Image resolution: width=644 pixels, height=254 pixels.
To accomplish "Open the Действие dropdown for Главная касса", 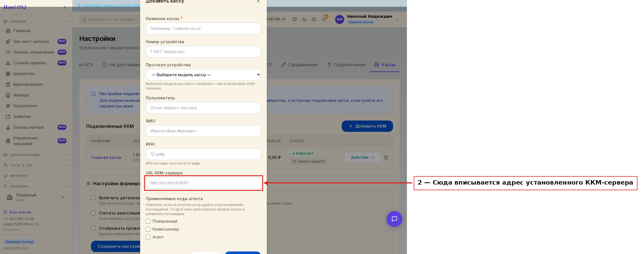I will pyautogui.click(x=363, y=157).
